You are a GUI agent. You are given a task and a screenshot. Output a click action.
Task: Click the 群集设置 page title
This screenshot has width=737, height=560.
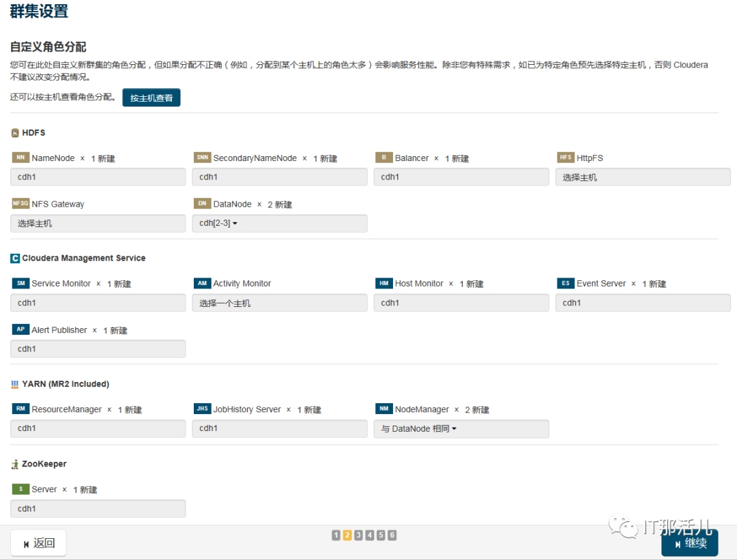pos(39,11)
